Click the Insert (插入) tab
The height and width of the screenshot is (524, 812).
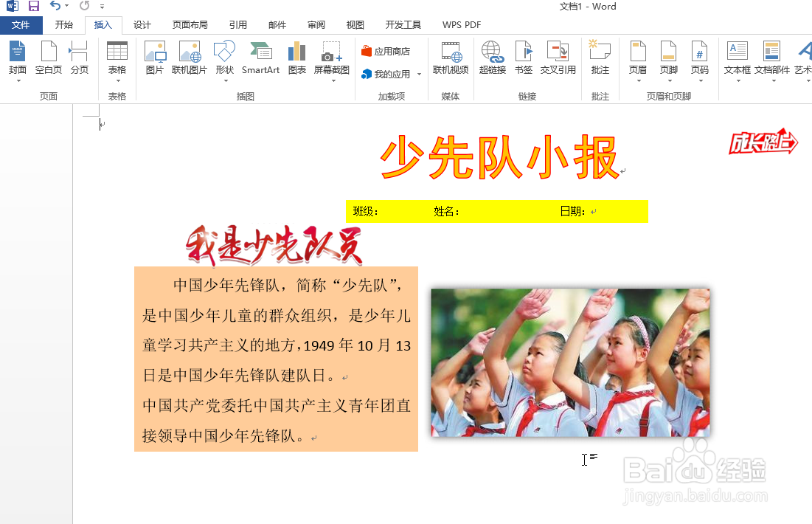point(103,25)
